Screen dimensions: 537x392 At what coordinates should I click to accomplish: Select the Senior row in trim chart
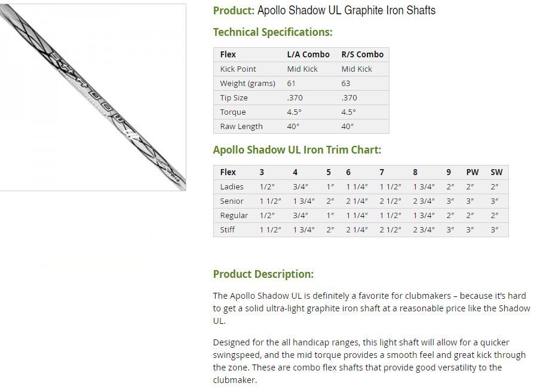pyautogui.click(x=361, y=201)
